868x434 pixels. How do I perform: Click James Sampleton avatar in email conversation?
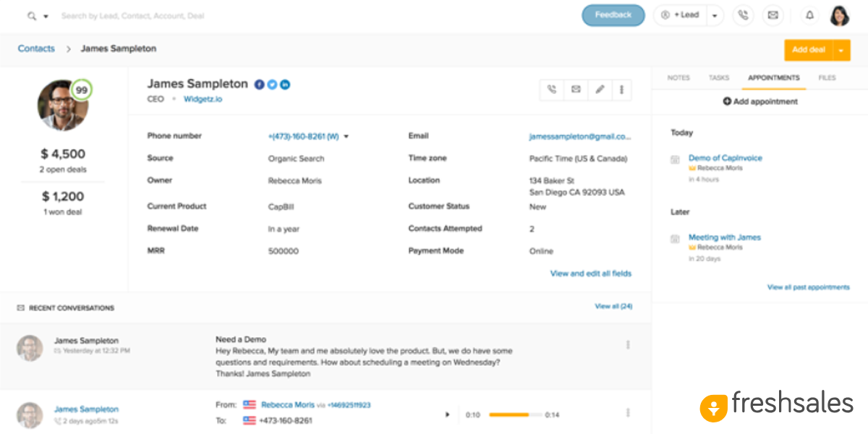pyautogui.click(x=30, y=348)
